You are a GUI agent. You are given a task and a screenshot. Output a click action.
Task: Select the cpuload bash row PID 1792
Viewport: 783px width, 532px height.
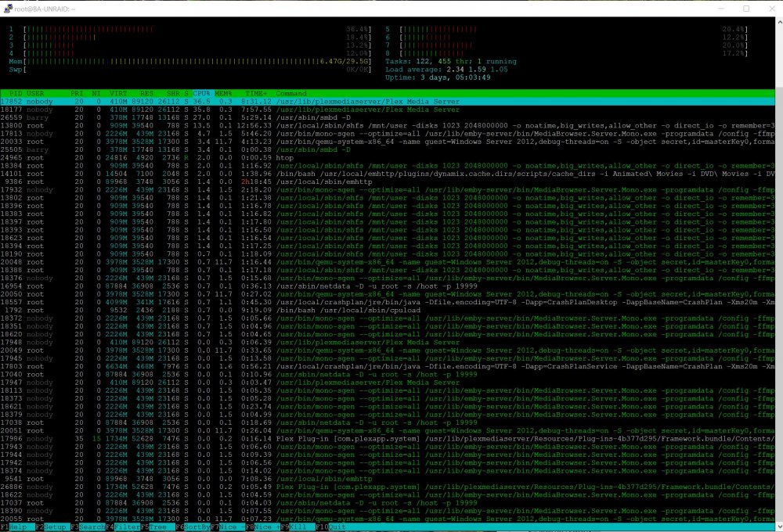(x=388, y=310)
